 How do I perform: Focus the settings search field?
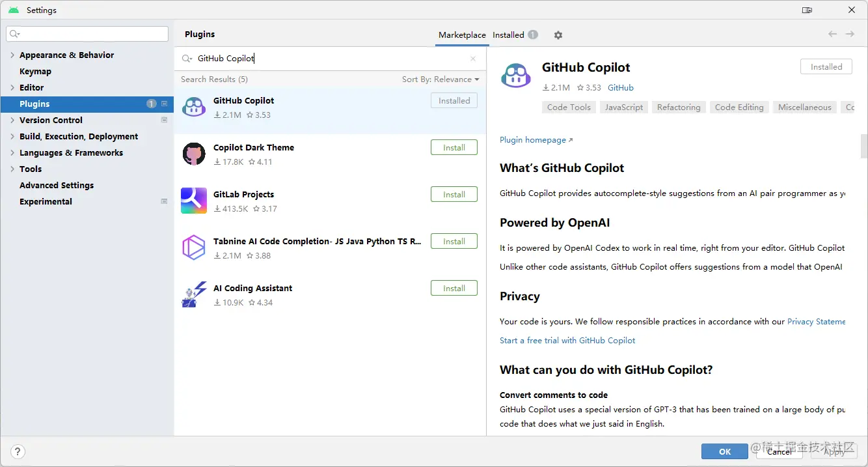click(87, 34)
